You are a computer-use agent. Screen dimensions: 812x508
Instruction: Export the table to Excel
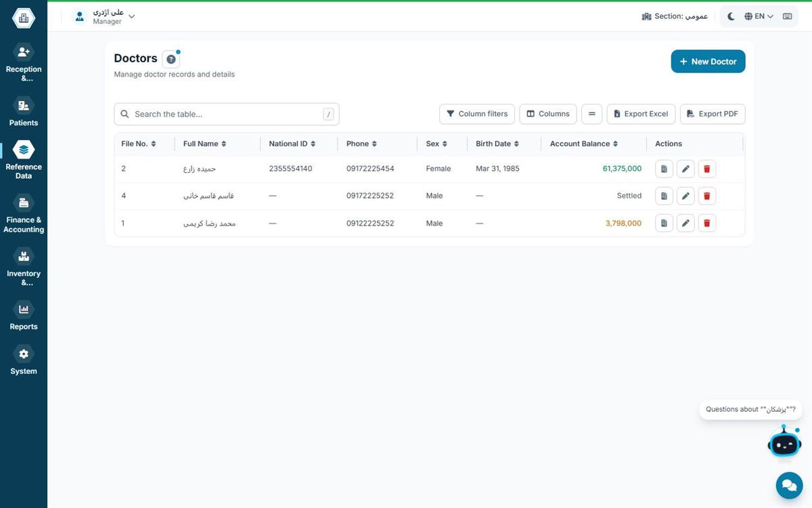point(641,114)
